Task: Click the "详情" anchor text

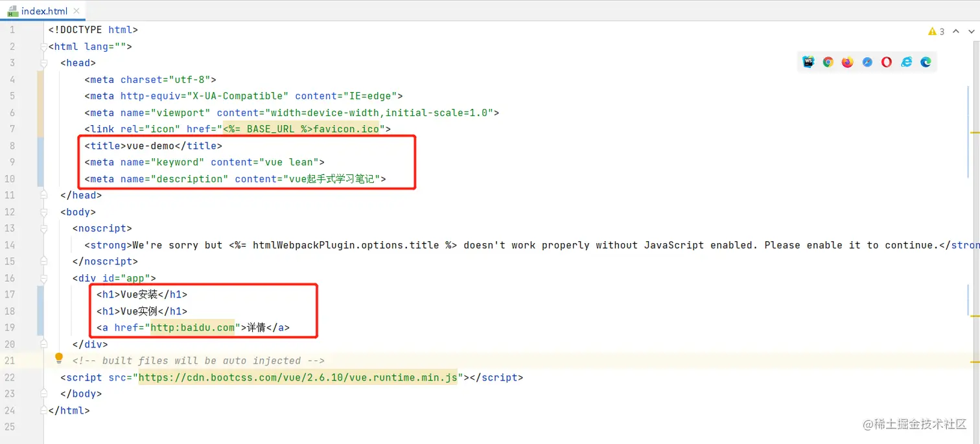Action: pos(257,327)
